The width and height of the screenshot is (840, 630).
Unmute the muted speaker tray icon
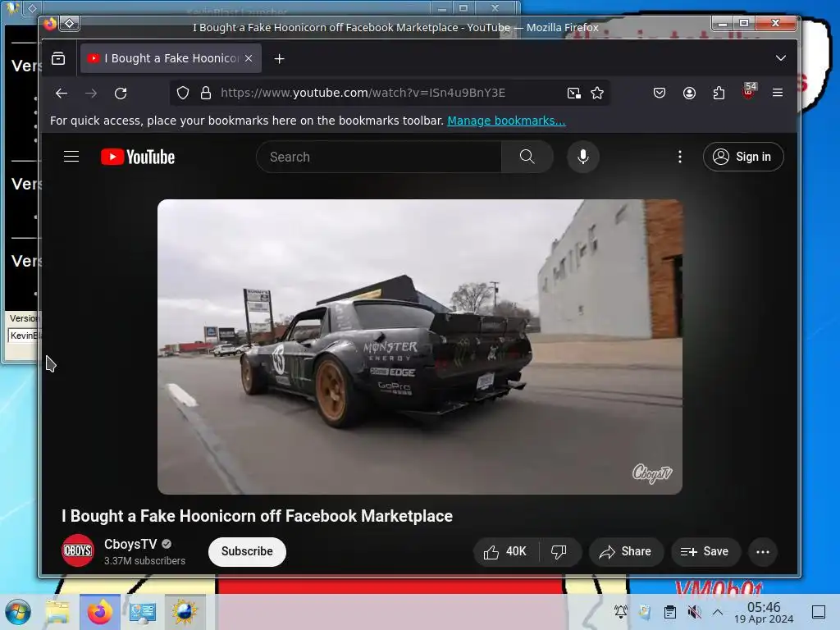coord(694,612)
